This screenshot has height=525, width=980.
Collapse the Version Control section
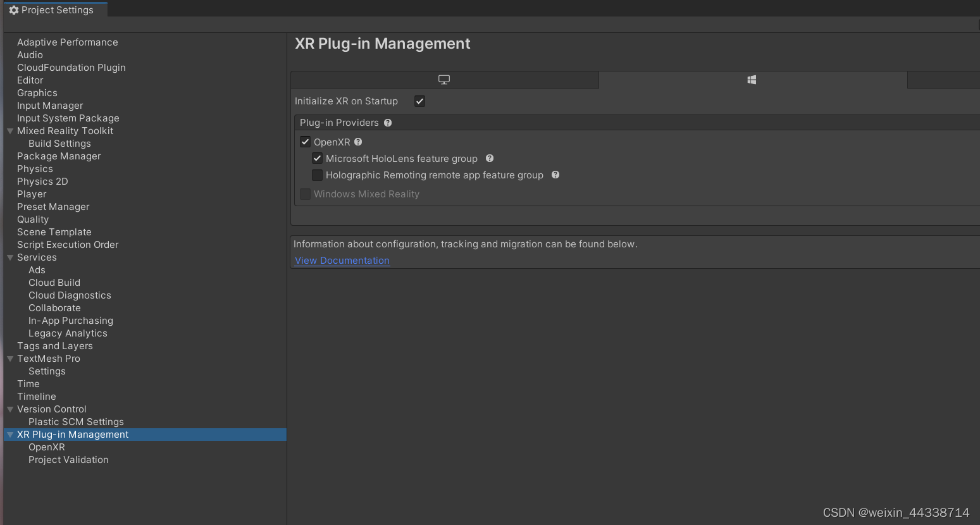point(10,409)
